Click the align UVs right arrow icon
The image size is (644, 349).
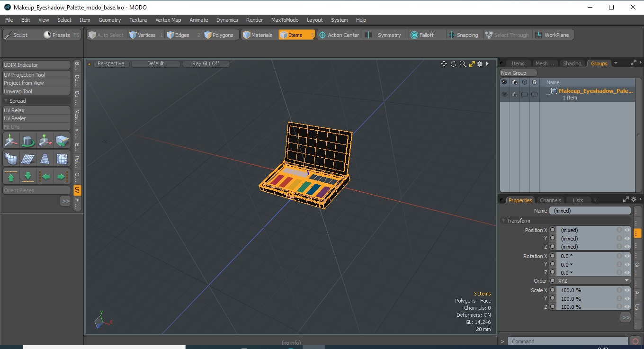62,177
